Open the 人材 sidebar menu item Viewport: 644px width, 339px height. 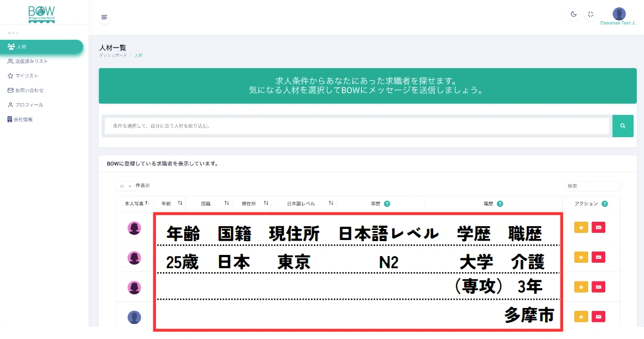pyautogui.click(x=41, y=47)
